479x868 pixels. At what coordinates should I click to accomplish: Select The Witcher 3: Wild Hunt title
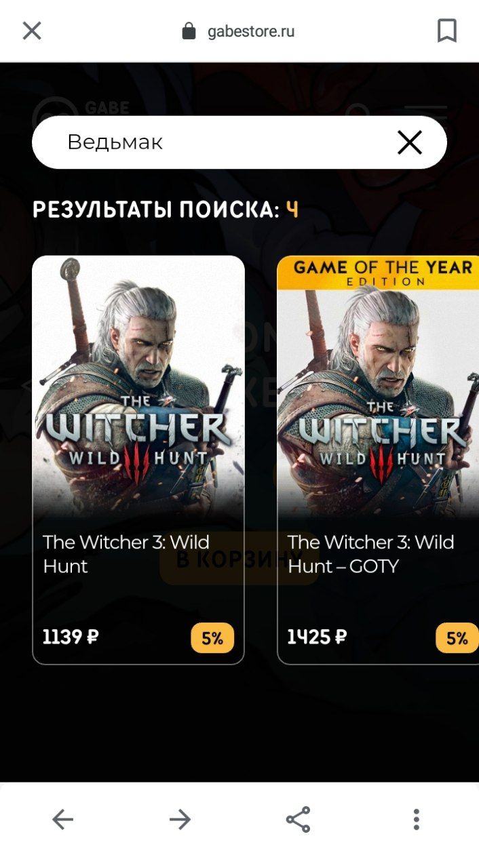(126, 554)
